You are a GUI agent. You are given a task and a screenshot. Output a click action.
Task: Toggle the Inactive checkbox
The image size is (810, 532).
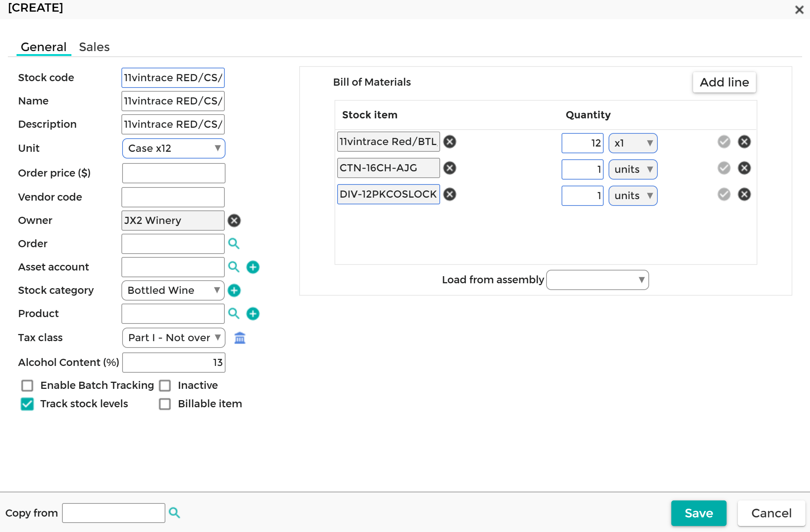pyautogui.click(x=165, y=385)
